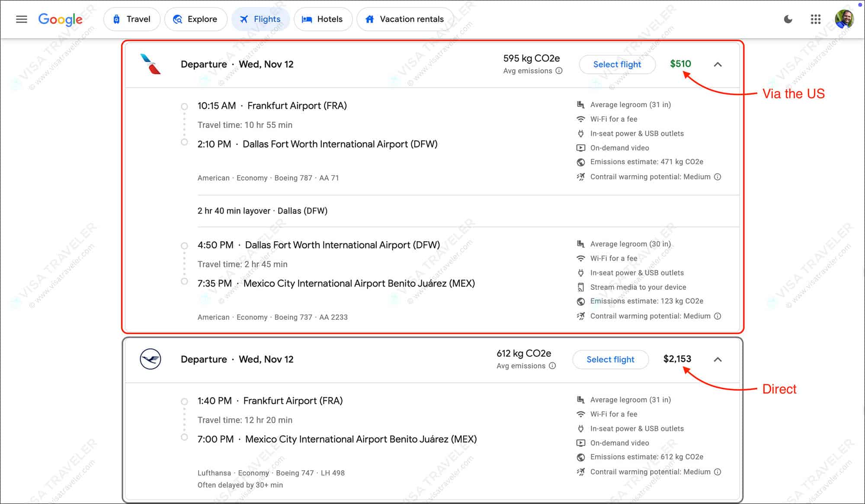Select flight priced at $510
This screenshot has height=504, width=865.
[x=617, y=64]
